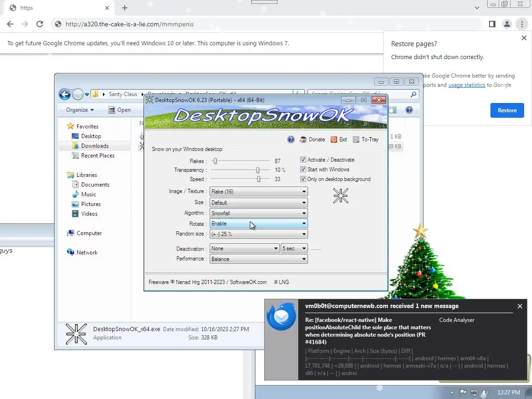
Task: Open the Deactivation None dropdown
Action: (244, 248)
